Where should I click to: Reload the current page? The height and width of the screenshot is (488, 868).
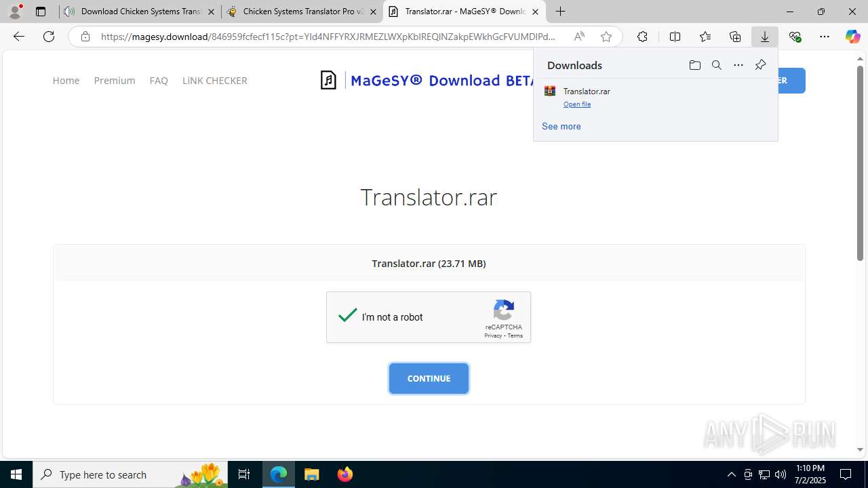tap(49, 37)
